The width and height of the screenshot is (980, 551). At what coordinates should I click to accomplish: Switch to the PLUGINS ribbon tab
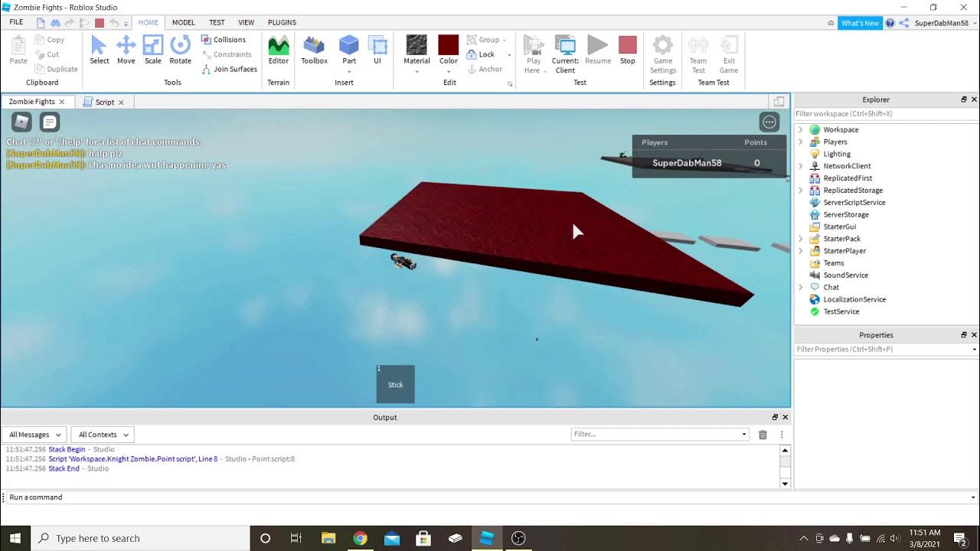[283, 23]
